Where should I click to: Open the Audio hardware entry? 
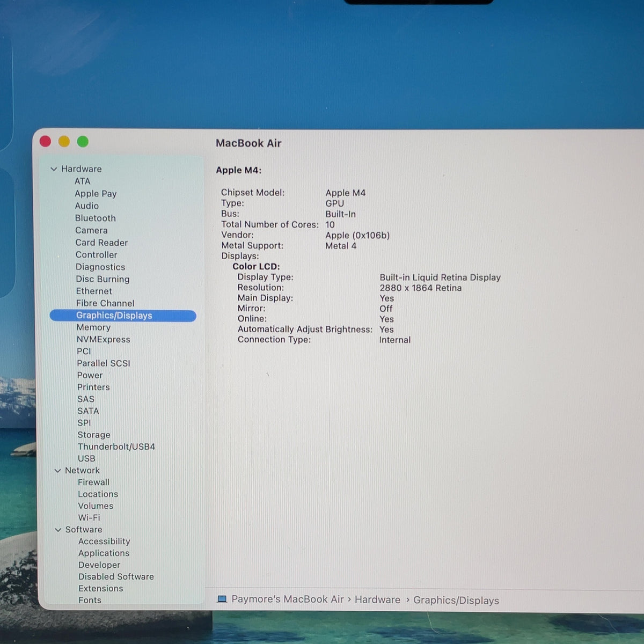click(87, 206)
